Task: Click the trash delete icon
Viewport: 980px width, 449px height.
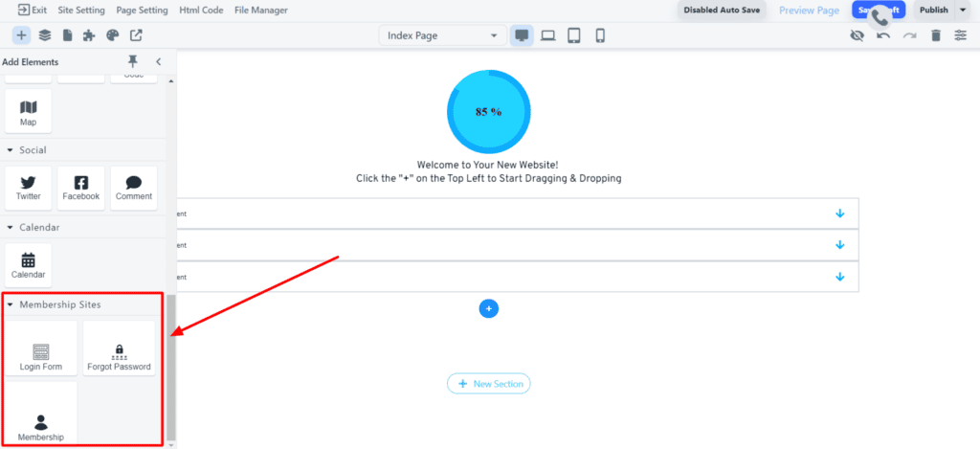Action: (x=936, y=35)
